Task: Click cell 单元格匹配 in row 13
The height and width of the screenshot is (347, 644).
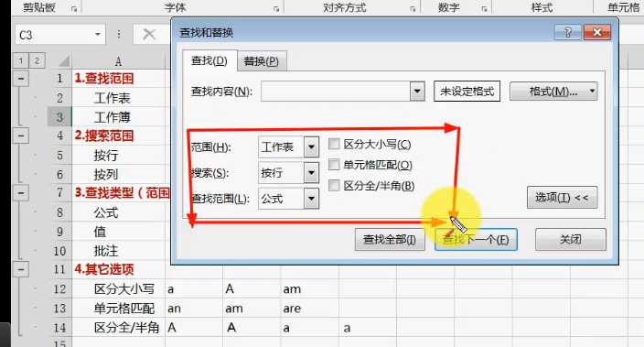Action: pyautogui.click(x=118, y=309)
